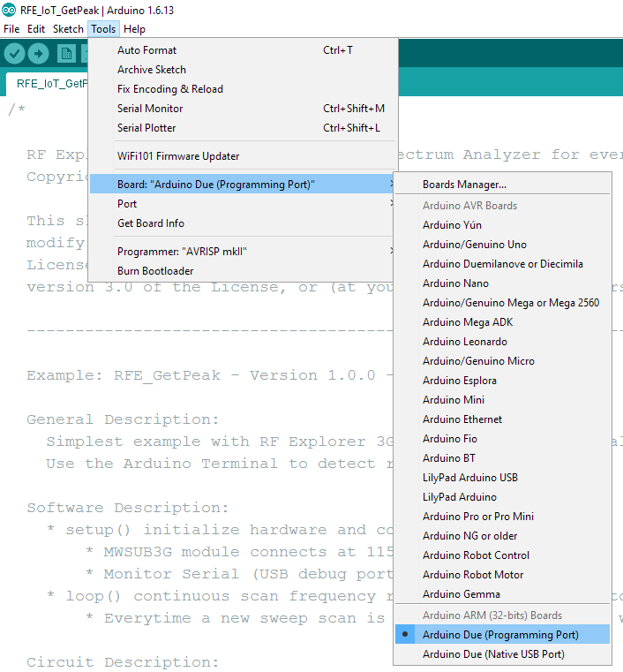The height and width of the screenshot is (672, 623).
Task: Select Arduino Duemilanove or Diecimila
Action: click(503, 264)
